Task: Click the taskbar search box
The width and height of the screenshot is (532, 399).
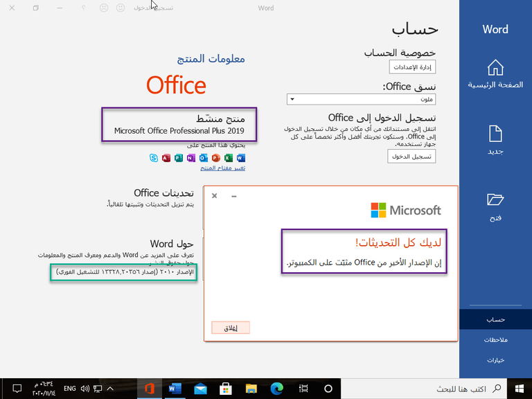Action: click(424, 389)
